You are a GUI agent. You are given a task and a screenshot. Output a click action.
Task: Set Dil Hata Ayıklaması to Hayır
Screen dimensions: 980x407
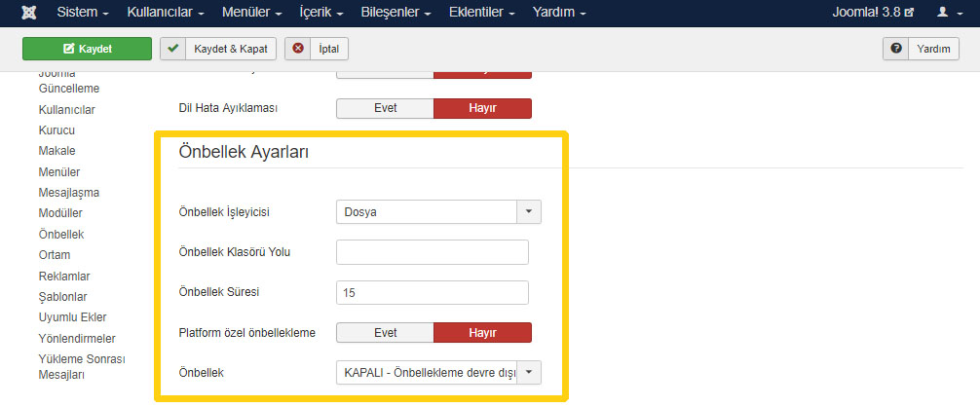[482, 108]
